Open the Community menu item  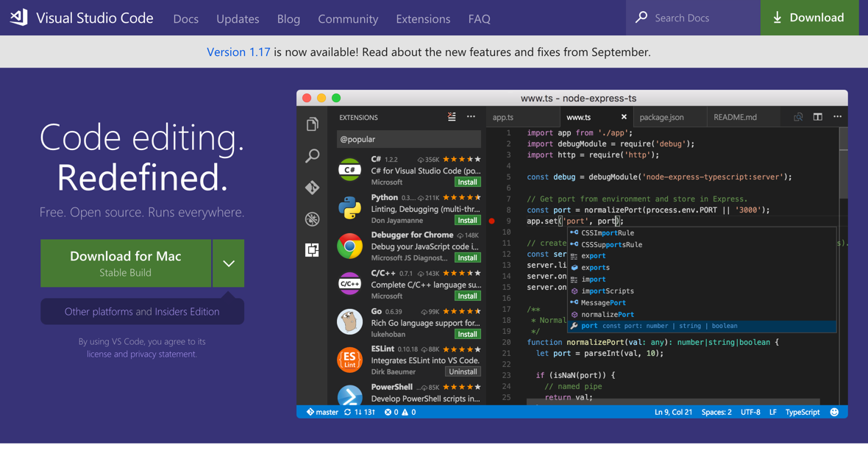pos(348,18)
